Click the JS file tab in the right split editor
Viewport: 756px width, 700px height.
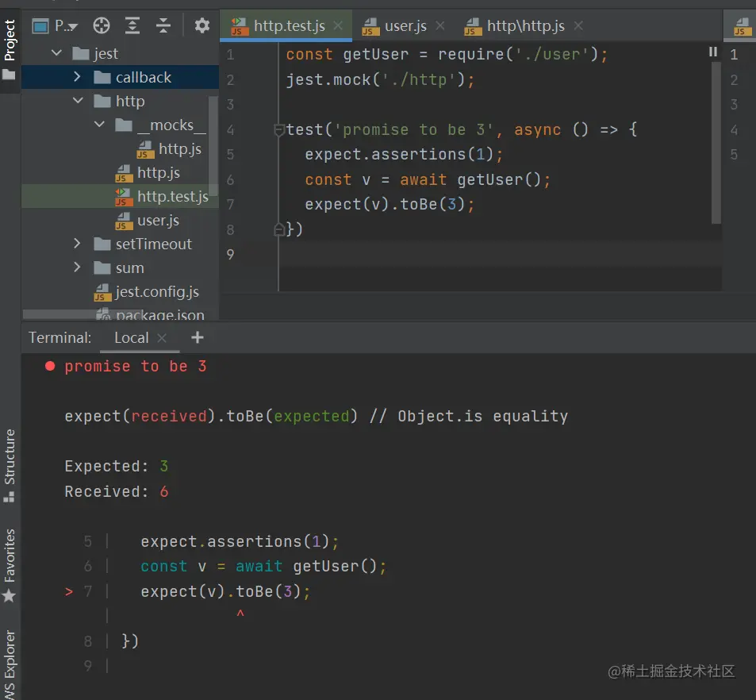(742, 26)
